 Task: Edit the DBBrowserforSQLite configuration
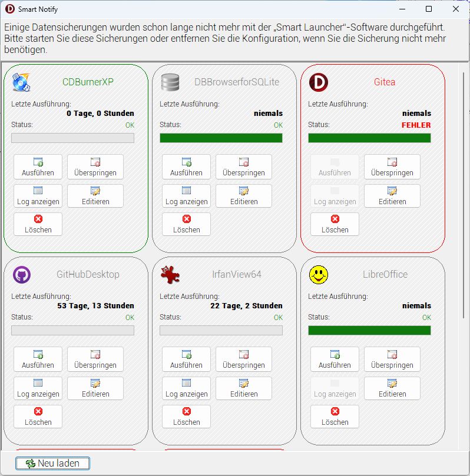tap(244, 196)
